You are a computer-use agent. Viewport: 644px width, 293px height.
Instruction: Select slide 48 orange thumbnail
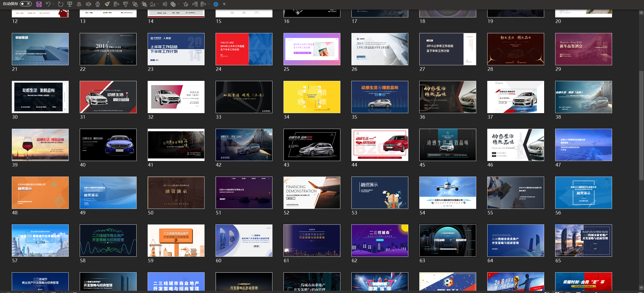click(x=40, y=193)
